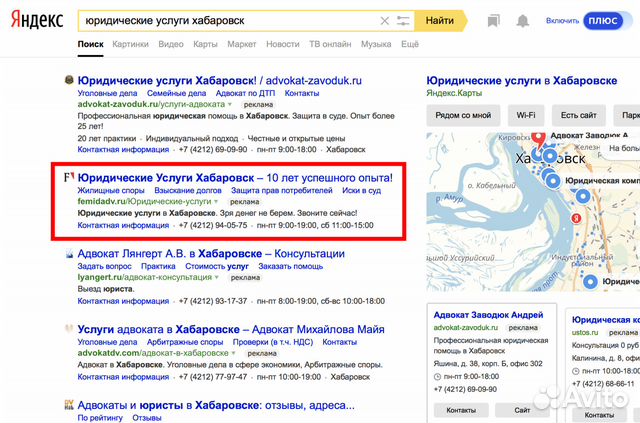The image size is (640, 423).
Task: Toggle the Плюс switch on
Action: [x=603, y=21]
